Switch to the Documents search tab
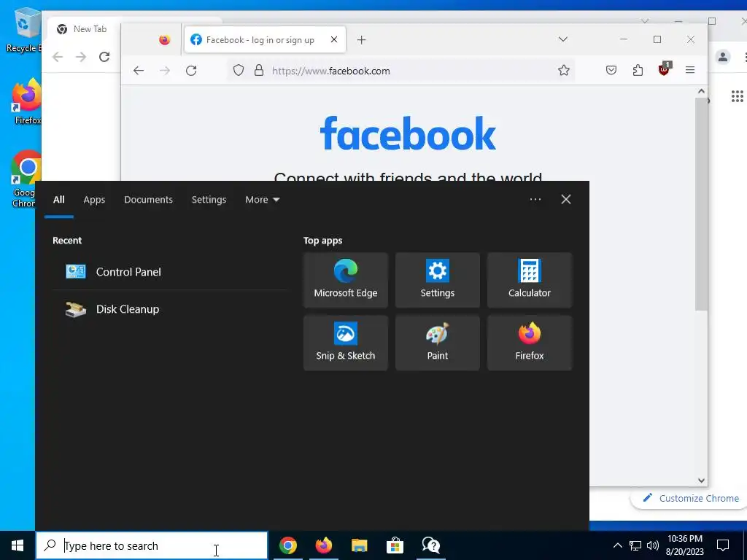 pyautogui.click(x=148, y=200)
